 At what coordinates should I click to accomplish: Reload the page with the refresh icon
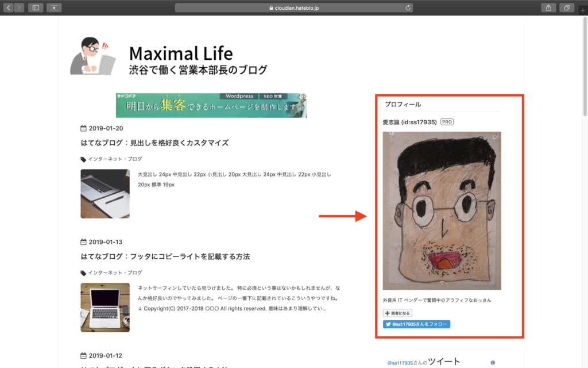click(x=408, y=7)
